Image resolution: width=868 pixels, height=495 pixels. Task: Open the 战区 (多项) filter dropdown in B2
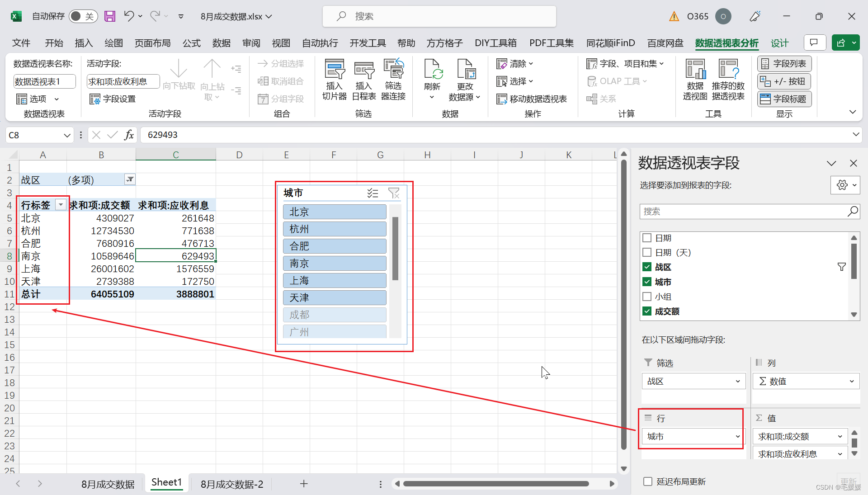130,179
